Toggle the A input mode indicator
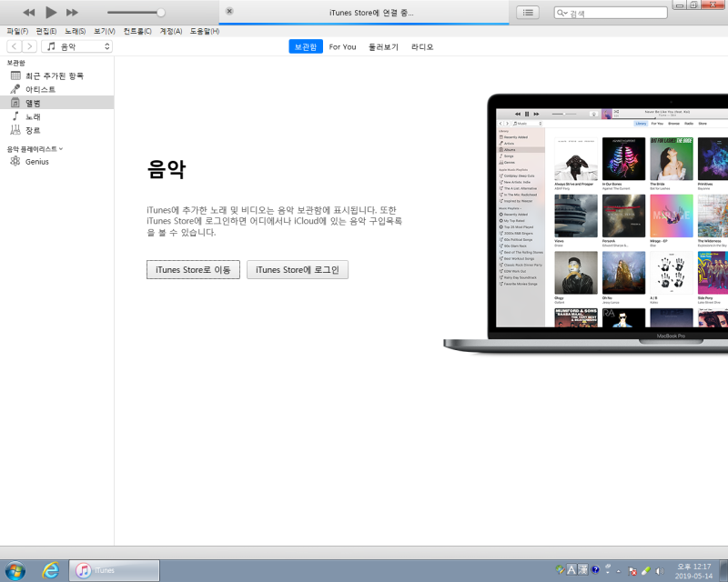This screenshot has height=582, width=728. 571,569
